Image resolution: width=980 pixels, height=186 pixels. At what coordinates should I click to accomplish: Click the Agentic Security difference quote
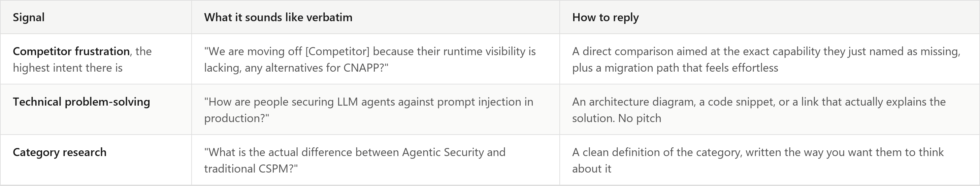(x=355, y=160)
